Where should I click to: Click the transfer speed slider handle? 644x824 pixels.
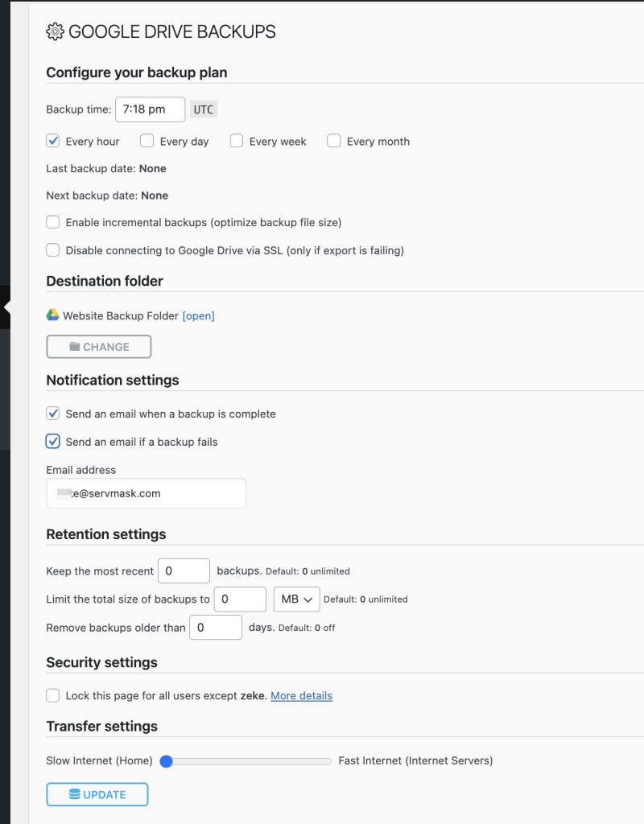167,760
